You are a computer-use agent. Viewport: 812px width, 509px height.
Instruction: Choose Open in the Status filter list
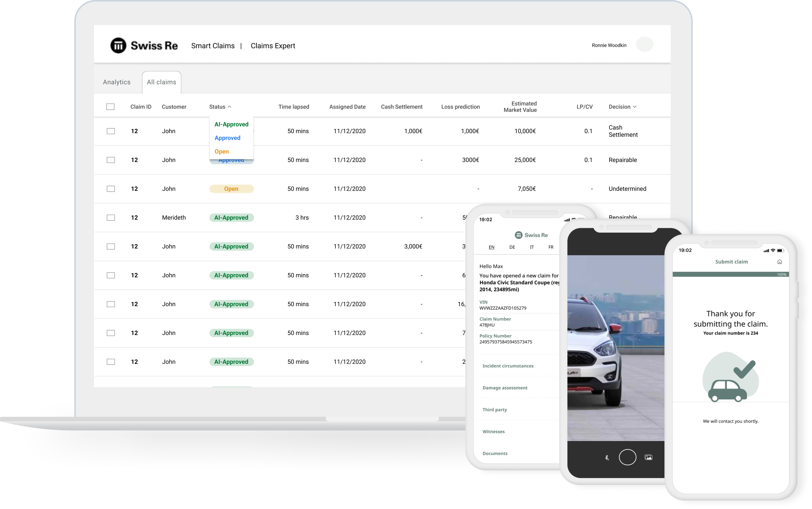(222, 152)
